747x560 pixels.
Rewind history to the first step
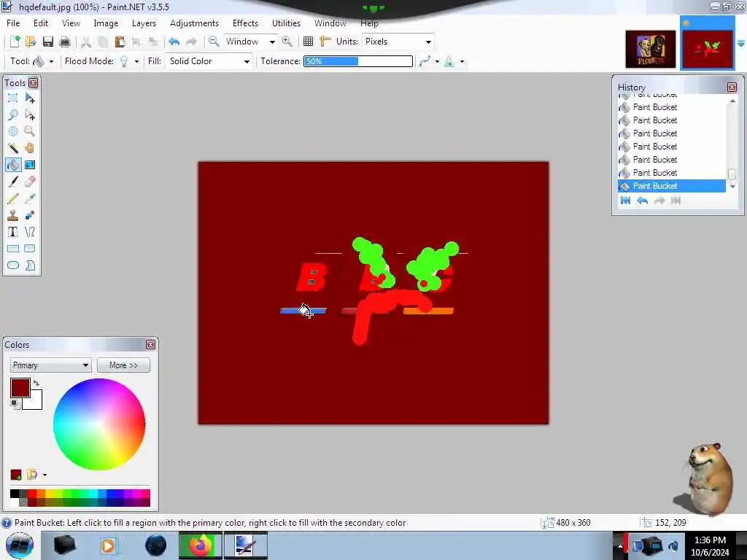625,201
